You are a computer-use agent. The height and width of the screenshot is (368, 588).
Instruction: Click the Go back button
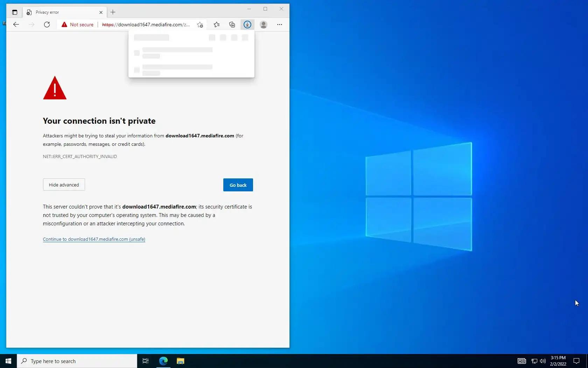(238, 185)
